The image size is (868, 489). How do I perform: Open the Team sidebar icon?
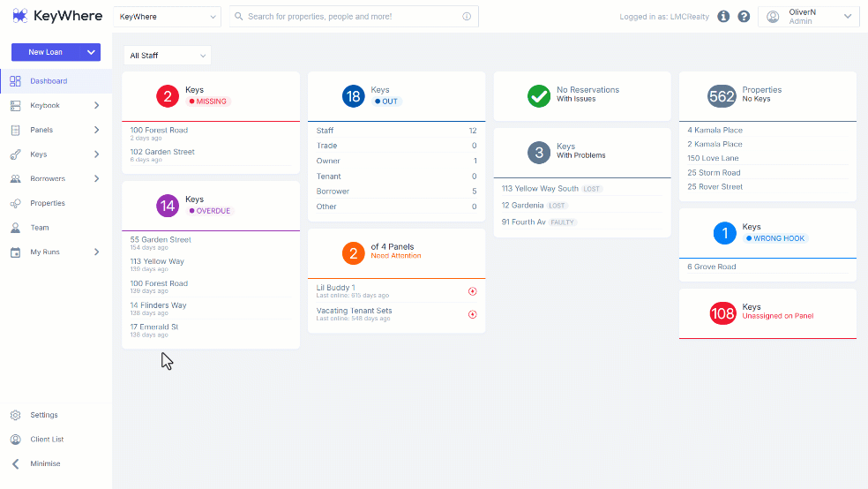coord(16,228)
